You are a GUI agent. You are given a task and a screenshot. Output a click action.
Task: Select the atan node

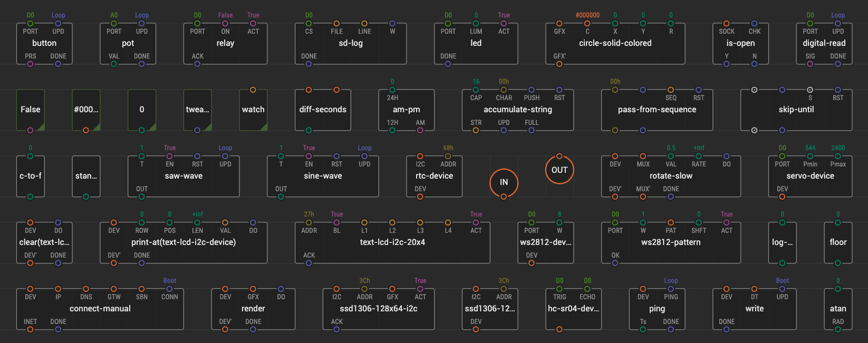[x=838, y=309]
